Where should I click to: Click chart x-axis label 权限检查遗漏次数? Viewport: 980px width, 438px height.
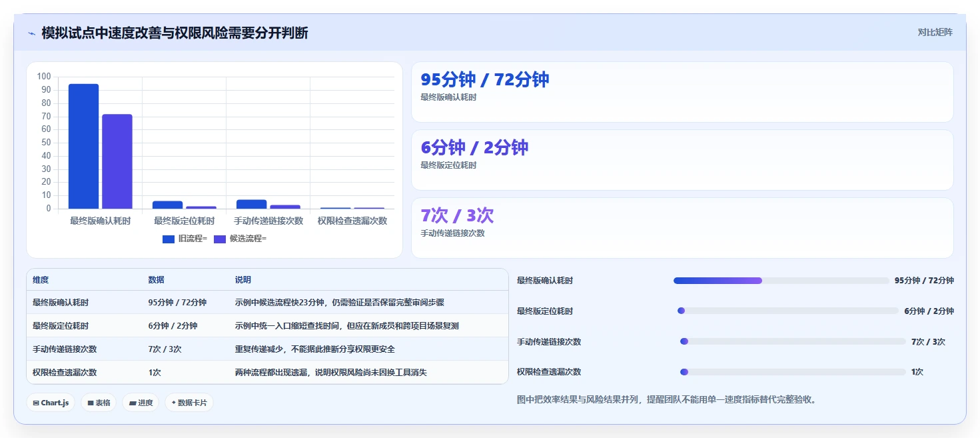click(352, 221)
